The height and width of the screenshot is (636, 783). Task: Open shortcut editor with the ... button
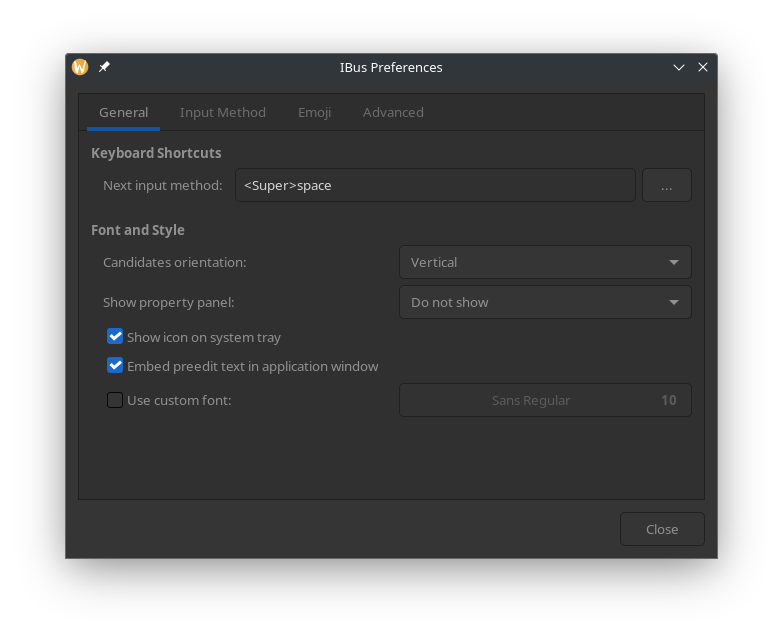point(667,185)
